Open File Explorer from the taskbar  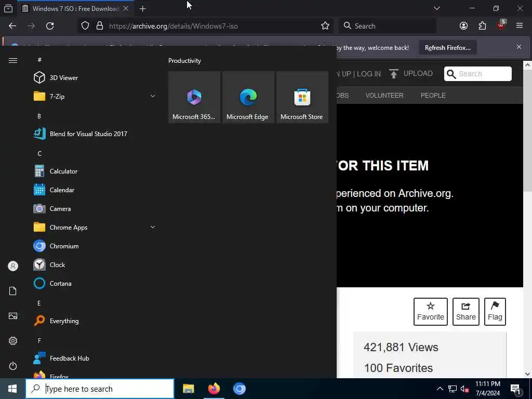click(188, 389)
